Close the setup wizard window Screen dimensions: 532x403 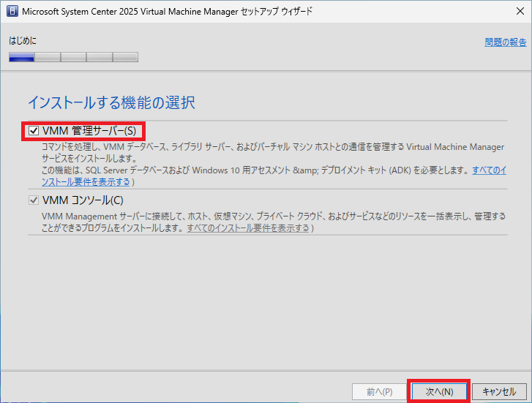point(520,11)
